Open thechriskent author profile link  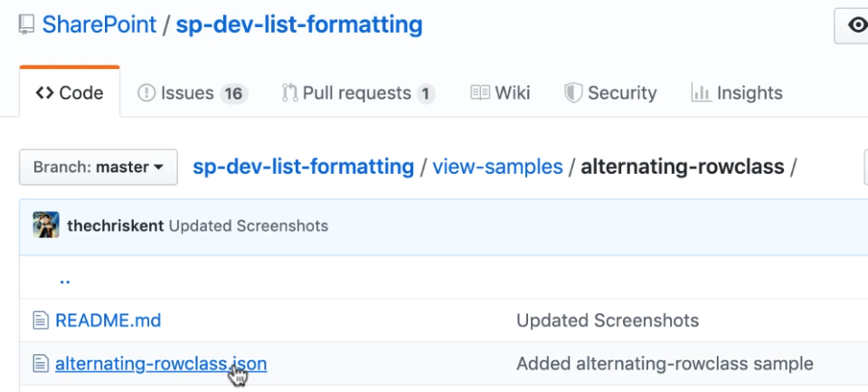coord(115,225)
